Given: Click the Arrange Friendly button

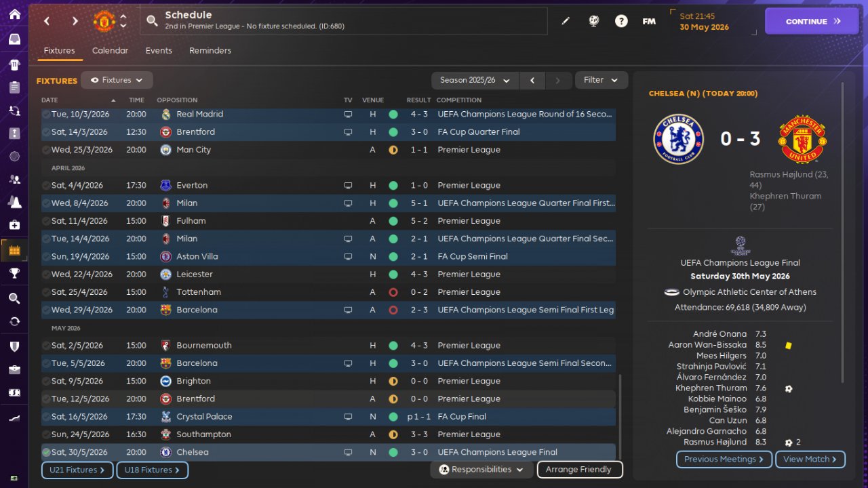Looking at the screenshot, I should tap(580, 469).
